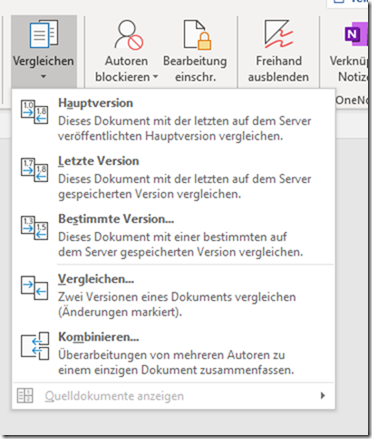This screenshot has height=439, width=372.
Task: Click the Bestimmte Version 1.3/1.5 icon
Action: pos(35,228)
